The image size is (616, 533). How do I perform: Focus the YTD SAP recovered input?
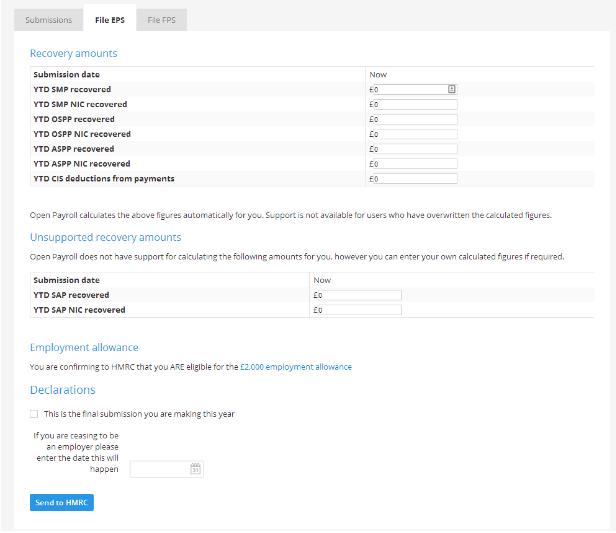(355, 295)
